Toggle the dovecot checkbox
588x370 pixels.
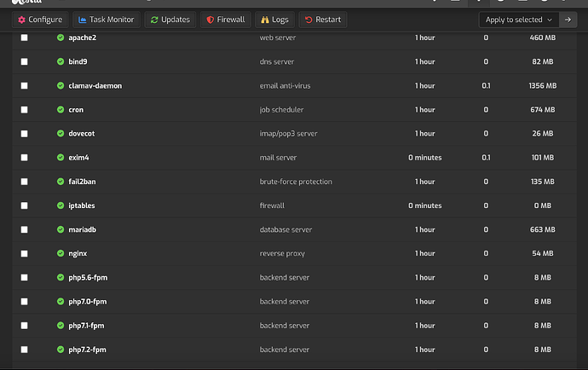click(x=25, y=134)
